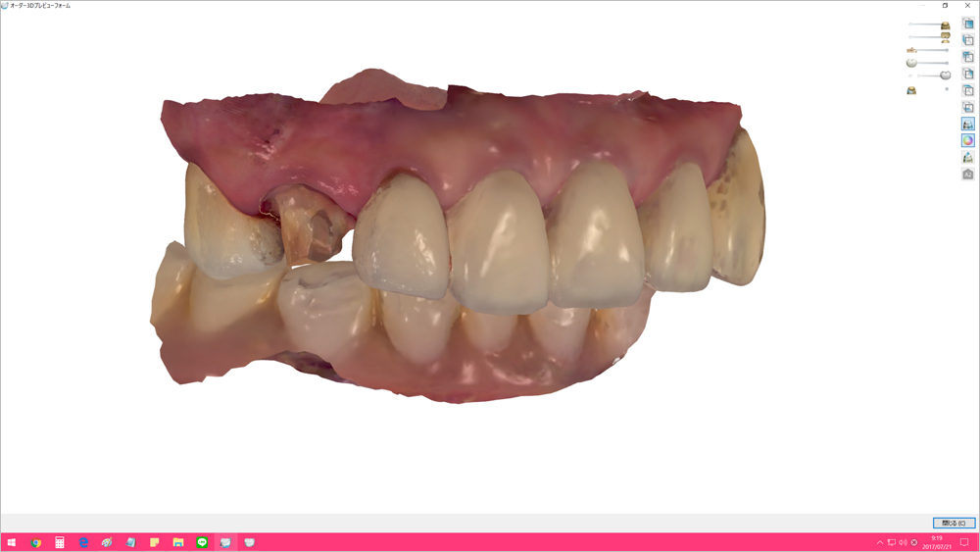Open Google Chrome from the taskbar
The height and width of the screenshot is (552, 980).
click(36, 542)
